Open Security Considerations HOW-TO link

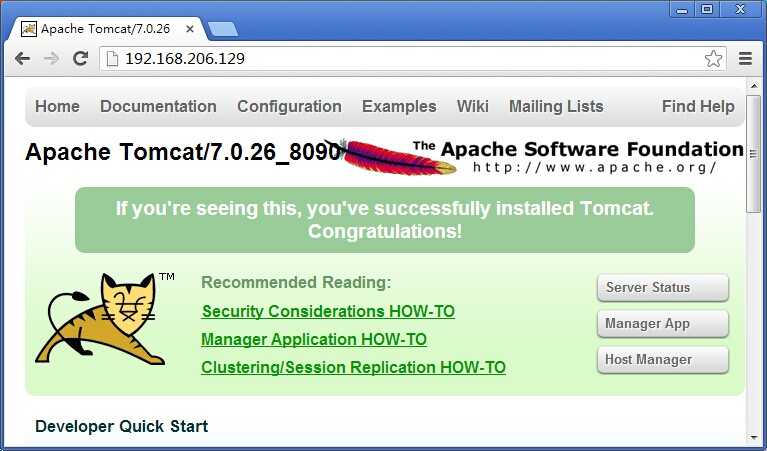[328, 312]
